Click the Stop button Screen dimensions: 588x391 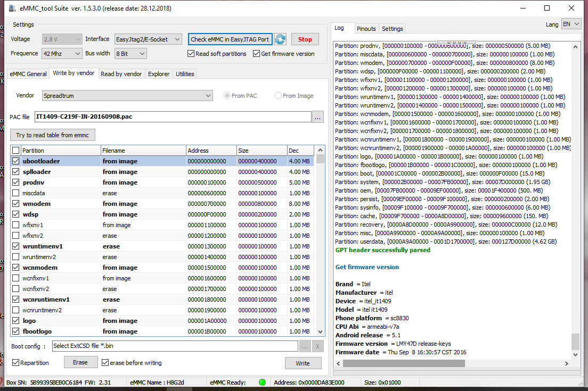tap(305, 39)
